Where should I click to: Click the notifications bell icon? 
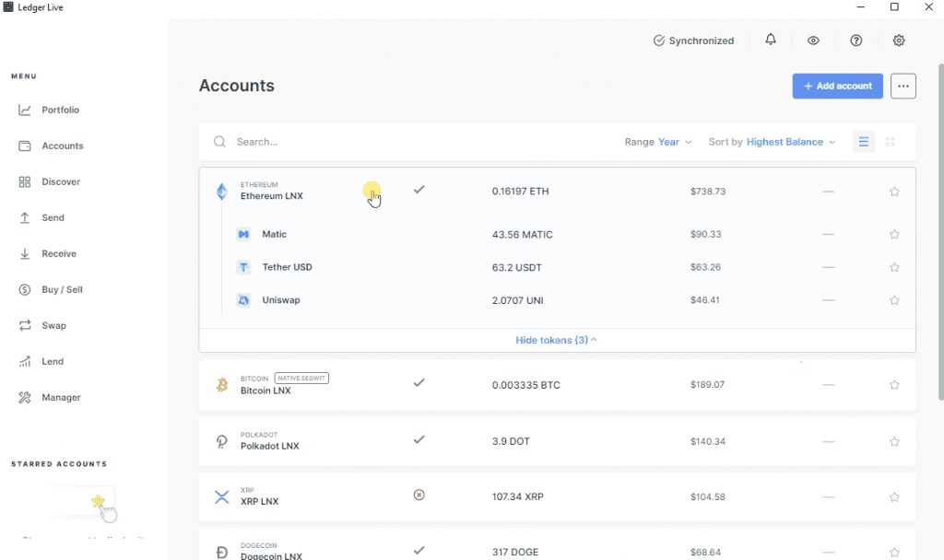coord(771,40)
